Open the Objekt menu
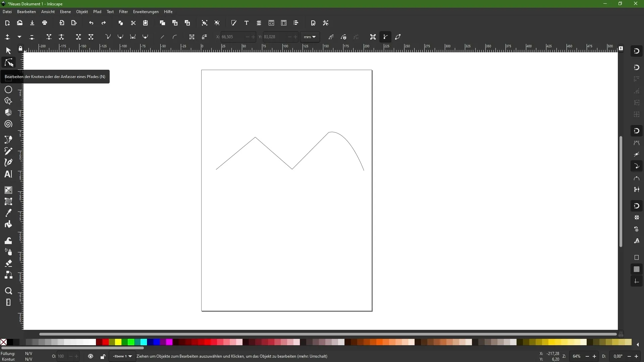644x362 pixels. pos(82,12)
